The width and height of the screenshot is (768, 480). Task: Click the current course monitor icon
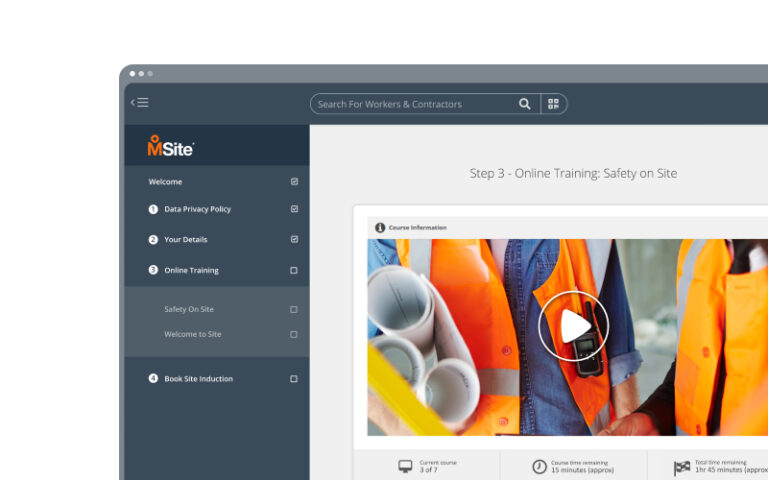click(405, 466)
